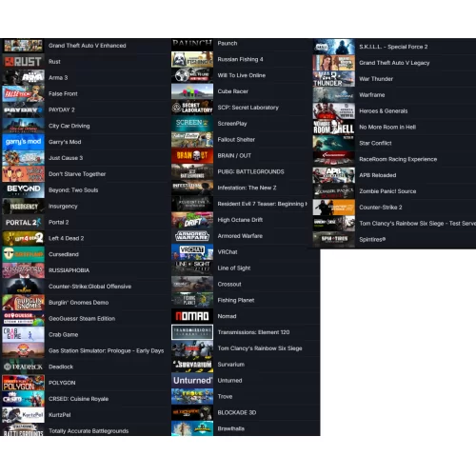Select the Cube Racer title text
Screen dimensions: 476x476
coord(232,91)
